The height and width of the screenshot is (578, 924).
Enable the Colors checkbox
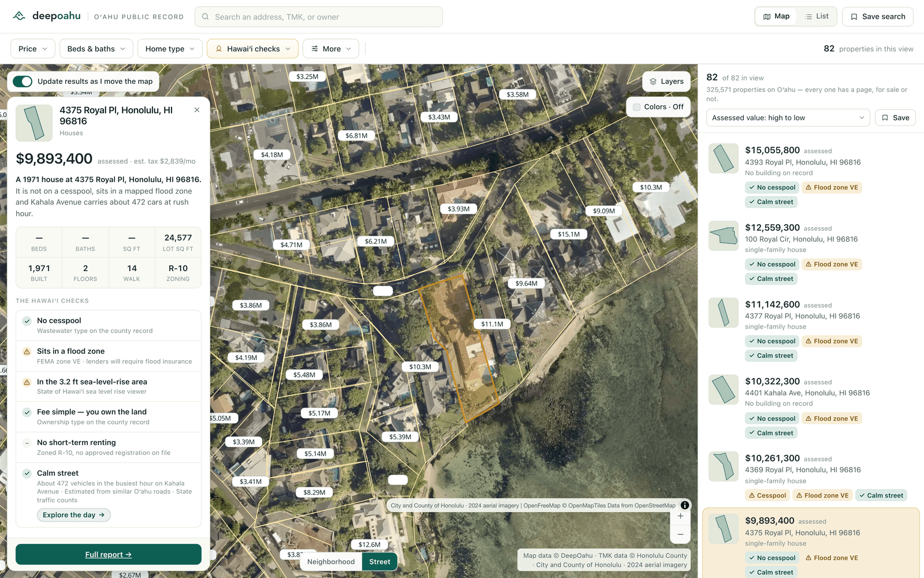pos(636,107)
